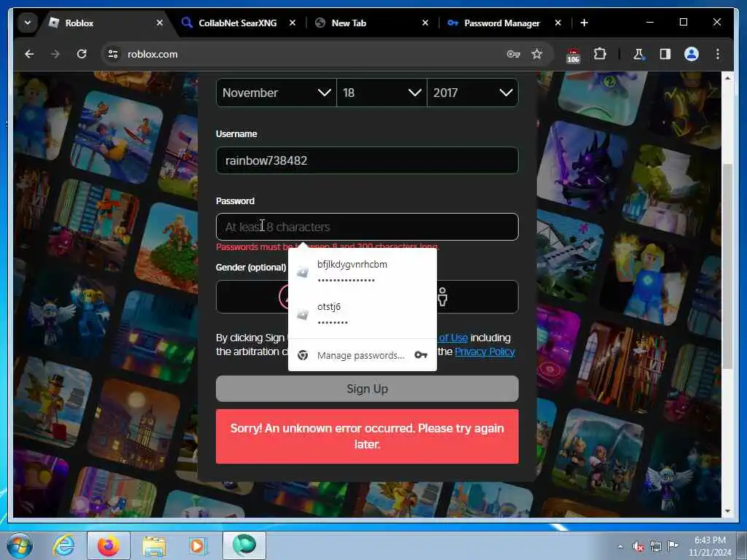Bookmark this page with the star icon

[537, 54]
